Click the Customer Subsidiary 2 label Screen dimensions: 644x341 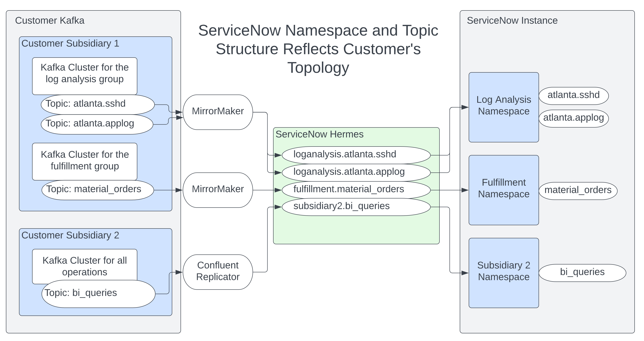pos(70,235)
